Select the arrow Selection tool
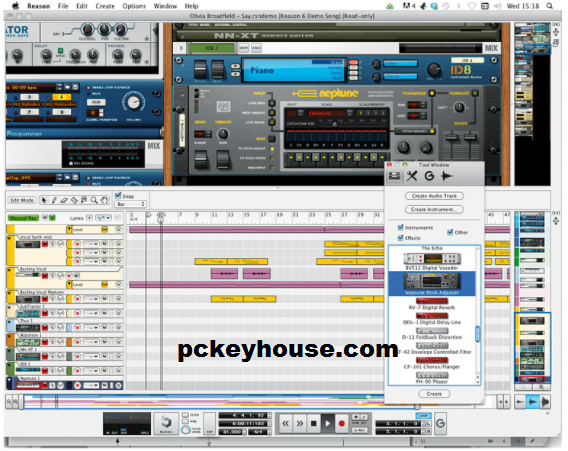The image size is (568, 451). 44,200
